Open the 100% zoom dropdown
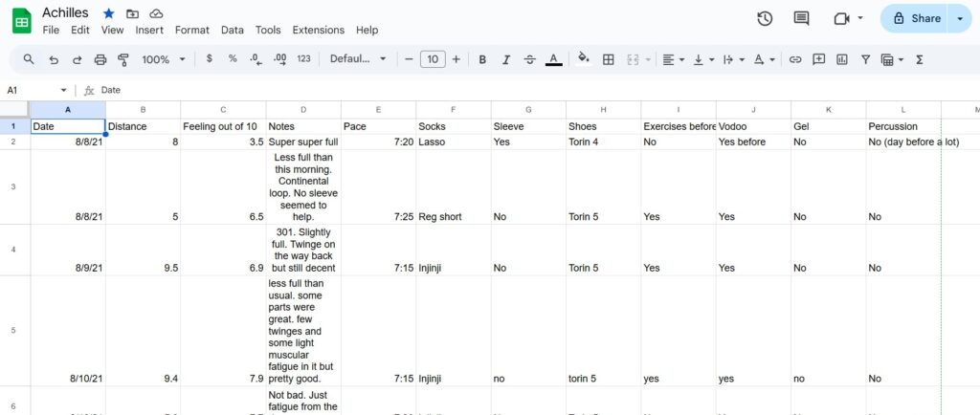The width and height of the screenshot is (980, 415). pos(164,59)
